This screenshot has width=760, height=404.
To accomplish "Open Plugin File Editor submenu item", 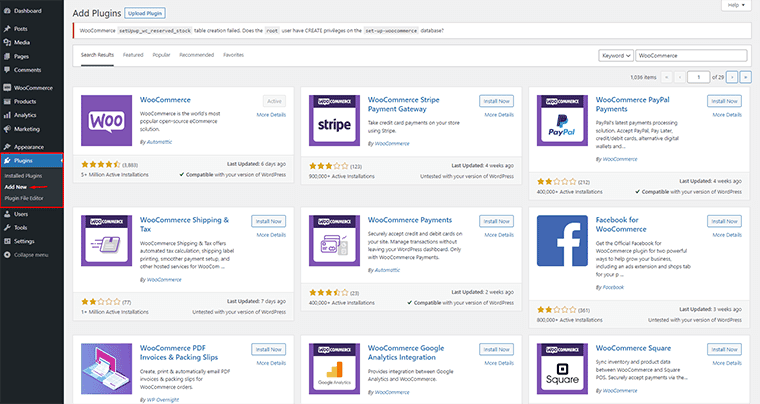I will (x=24, y=198).
